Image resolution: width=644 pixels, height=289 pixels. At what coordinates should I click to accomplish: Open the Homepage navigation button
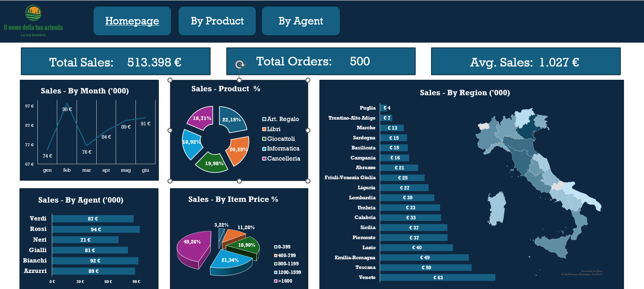pos(132,21)
